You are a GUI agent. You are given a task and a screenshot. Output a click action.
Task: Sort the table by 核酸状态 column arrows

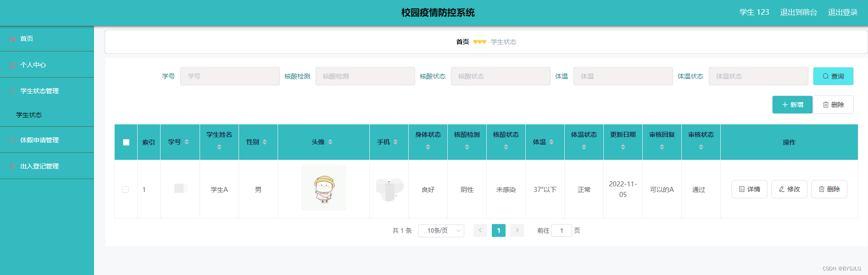(506, 147)
